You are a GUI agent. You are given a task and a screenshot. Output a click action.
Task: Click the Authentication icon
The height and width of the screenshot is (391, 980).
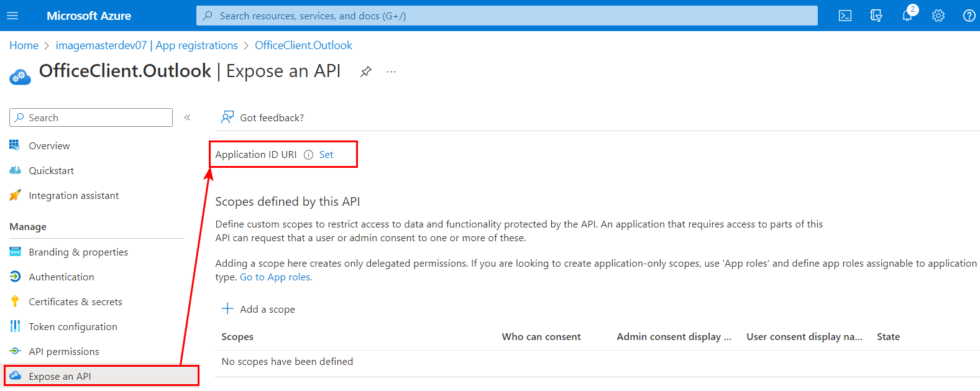pos(15,277)
